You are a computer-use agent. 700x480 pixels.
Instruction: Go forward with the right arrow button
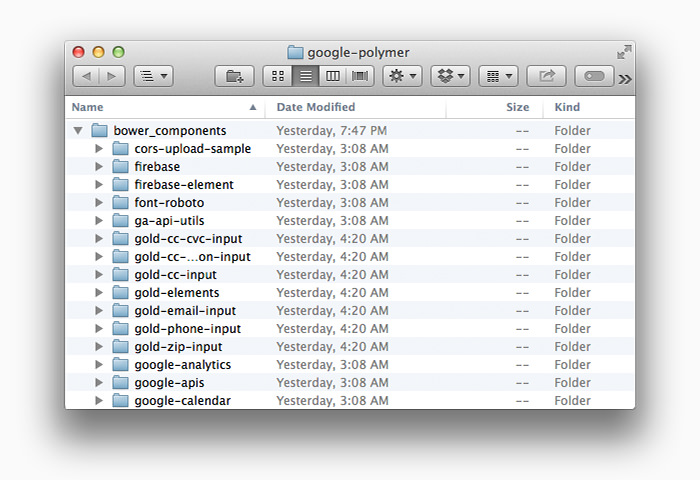(x=112, y=76)
